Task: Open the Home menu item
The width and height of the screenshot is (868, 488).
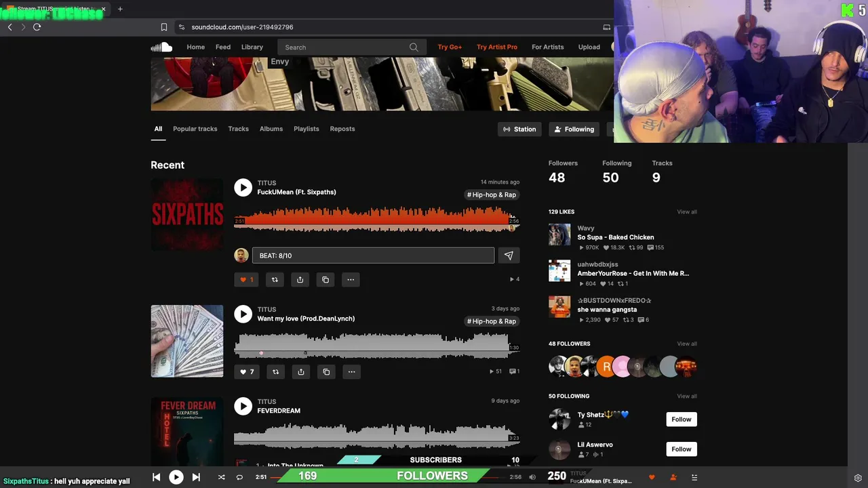Action: 195,47
